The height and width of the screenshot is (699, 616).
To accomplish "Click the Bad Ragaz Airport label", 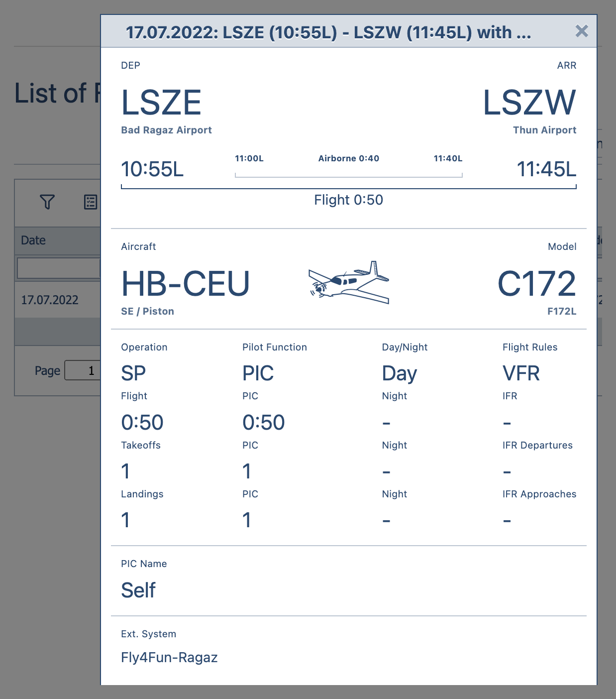I will 166,130.
